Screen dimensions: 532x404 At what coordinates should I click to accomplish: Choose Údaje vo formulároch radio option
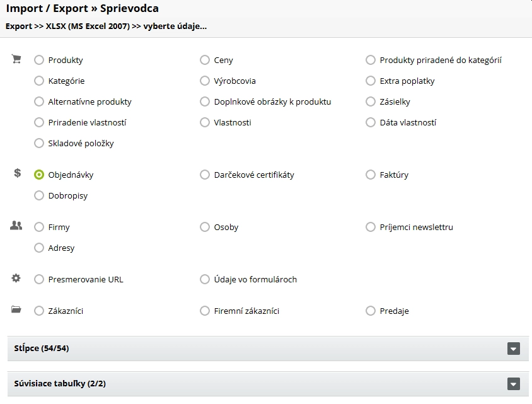click(x=205, y=279)
